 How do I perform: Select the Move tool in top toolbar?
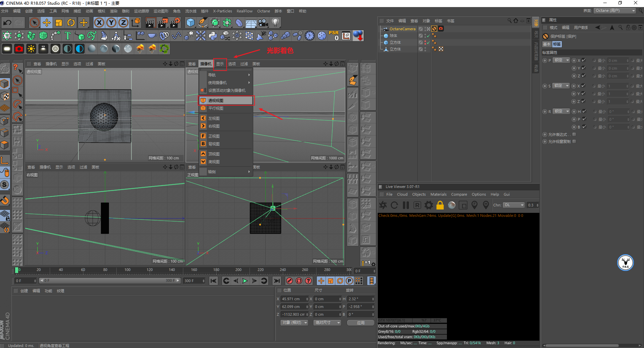pos(46,23)
